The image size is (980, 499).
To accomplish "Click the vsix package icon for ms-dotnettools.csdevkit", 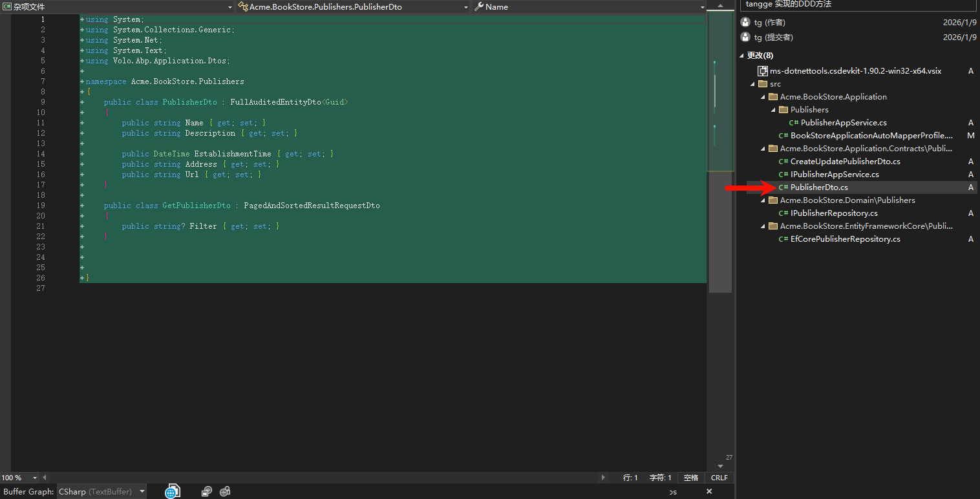I will tap(763, 71).
